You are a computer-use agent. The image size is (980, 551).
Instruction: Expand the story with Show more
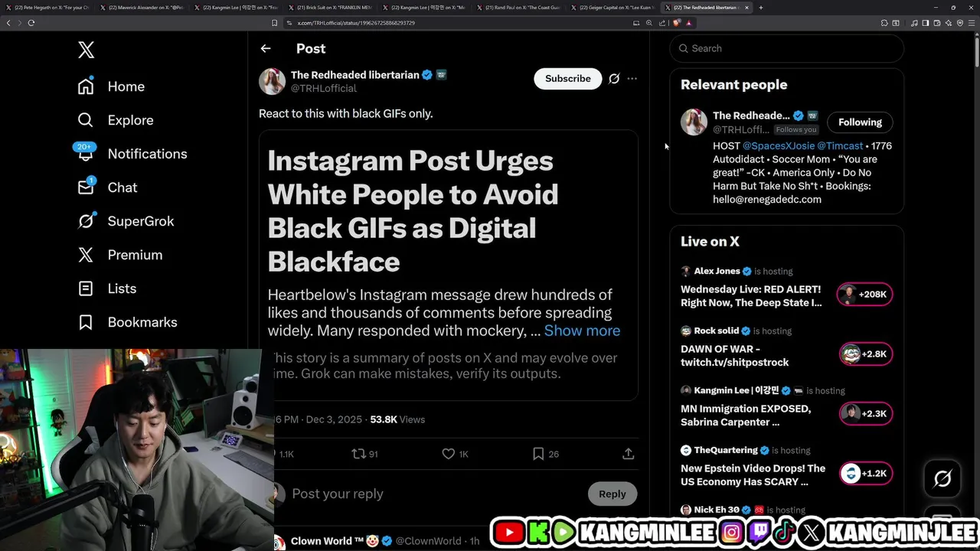pyautogui.click(x=582, y=331)
